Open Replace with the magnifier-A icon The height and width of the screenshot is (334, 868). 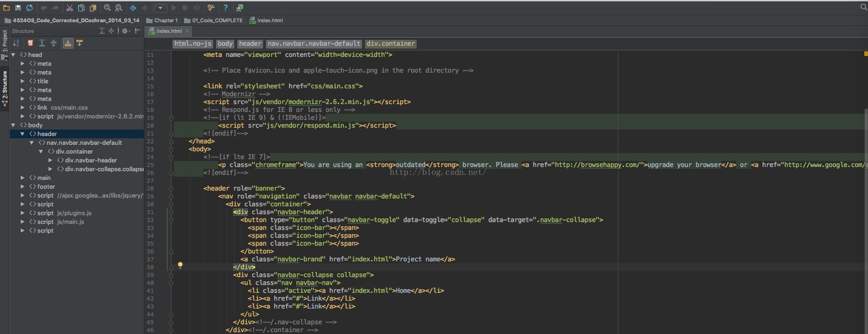pos(119,8)
